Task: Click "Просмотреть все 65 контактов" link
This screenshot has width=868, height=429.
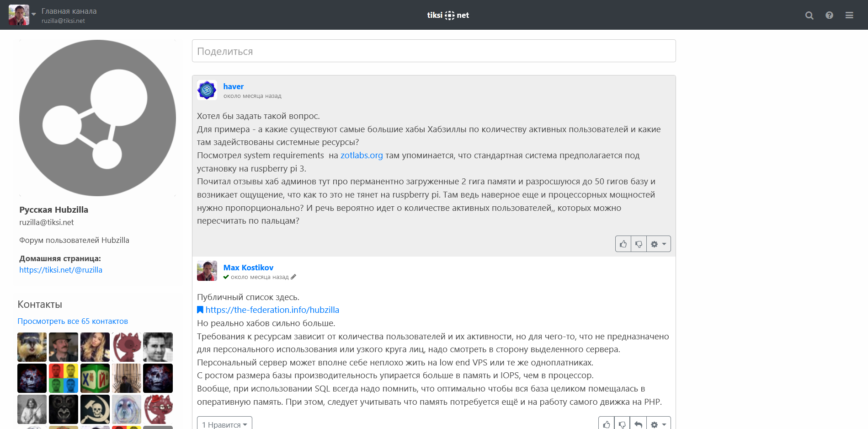Action: click(73, 321)
